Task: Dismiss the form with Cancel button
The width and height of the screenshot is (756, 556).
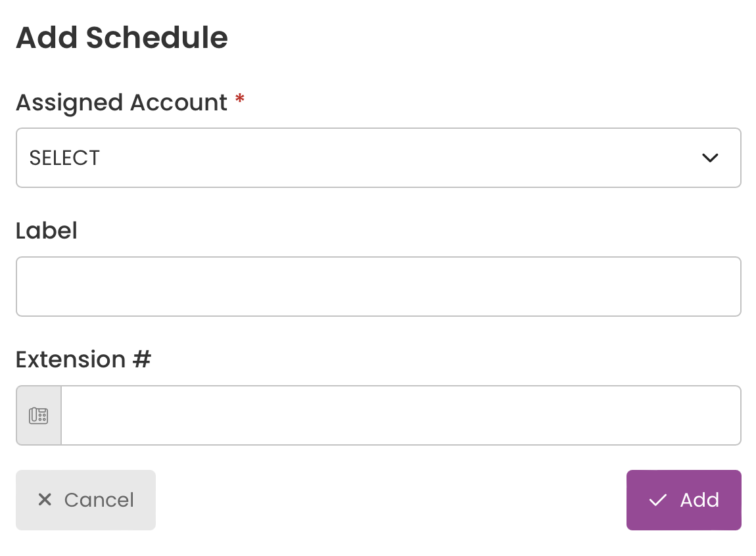Action: click(86, 500)
